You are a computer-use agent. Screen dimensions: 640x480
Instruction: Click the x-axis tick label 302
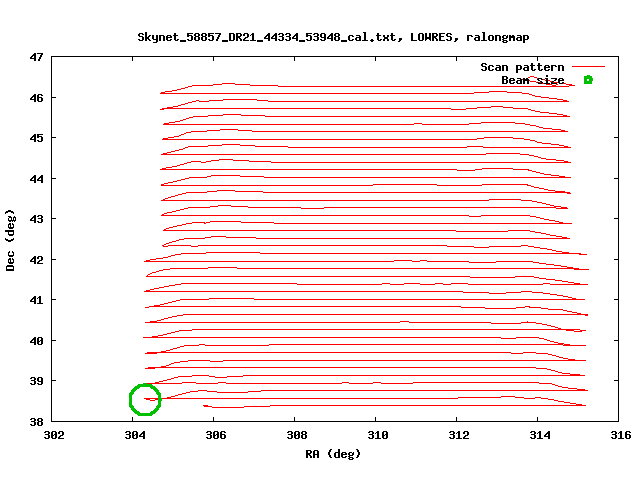pyautogui.click(x=53, y=436)
